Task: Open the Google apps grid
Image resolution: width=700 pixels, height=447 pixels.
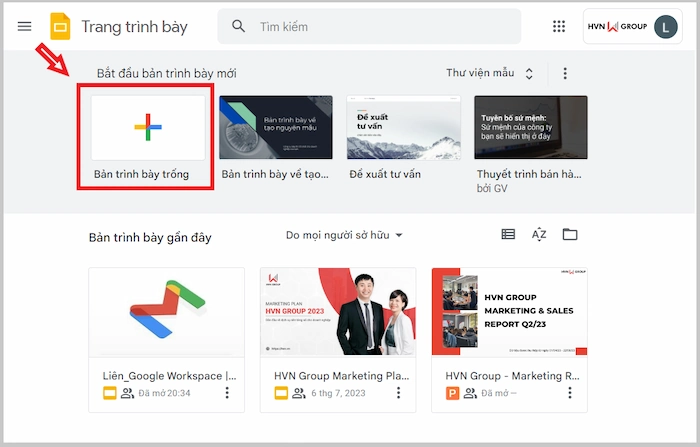Action: 559,26
